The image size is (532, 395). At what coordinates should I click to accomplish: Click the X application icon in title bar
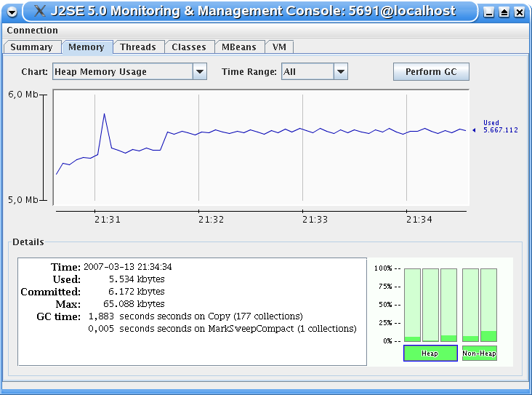click(x=40, y=11)
